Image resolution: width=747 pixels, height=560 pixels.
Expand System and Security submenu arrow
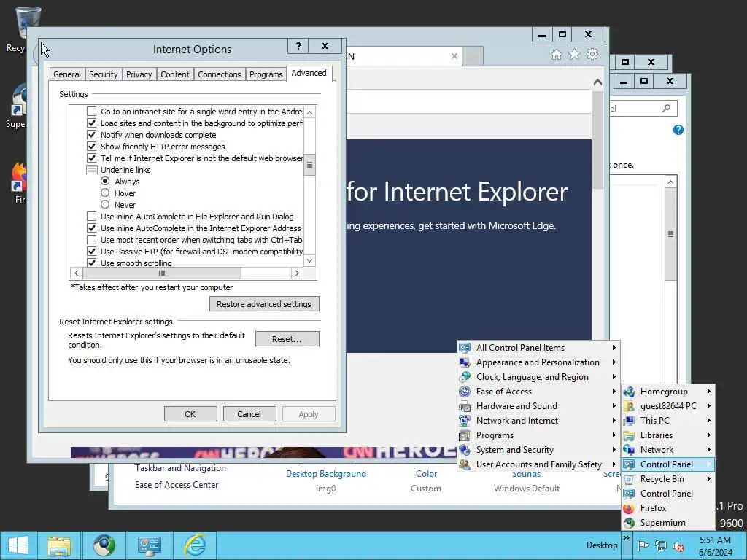(x=614, y=450)
